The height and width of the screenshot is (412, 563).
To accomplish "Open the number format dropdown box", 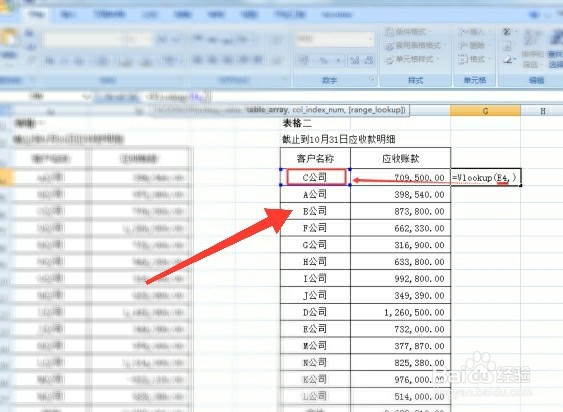I will [334, 39].
